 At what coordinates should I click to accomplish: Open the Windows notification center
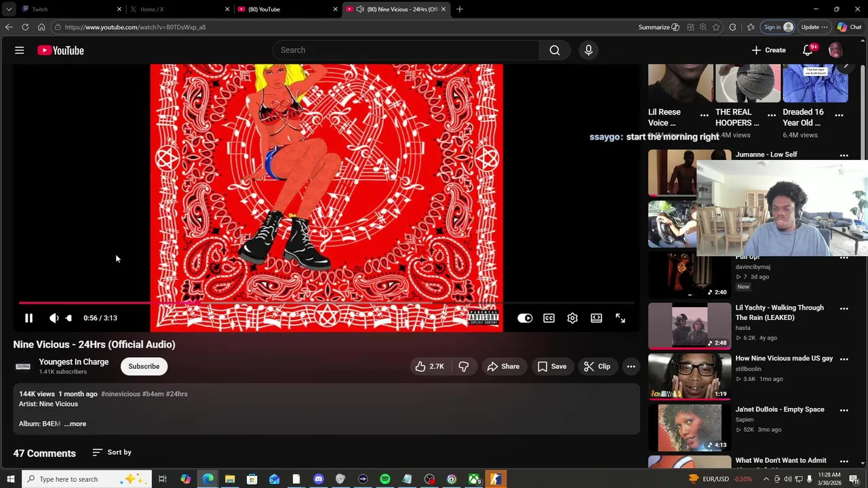click(x=854, y=479)
